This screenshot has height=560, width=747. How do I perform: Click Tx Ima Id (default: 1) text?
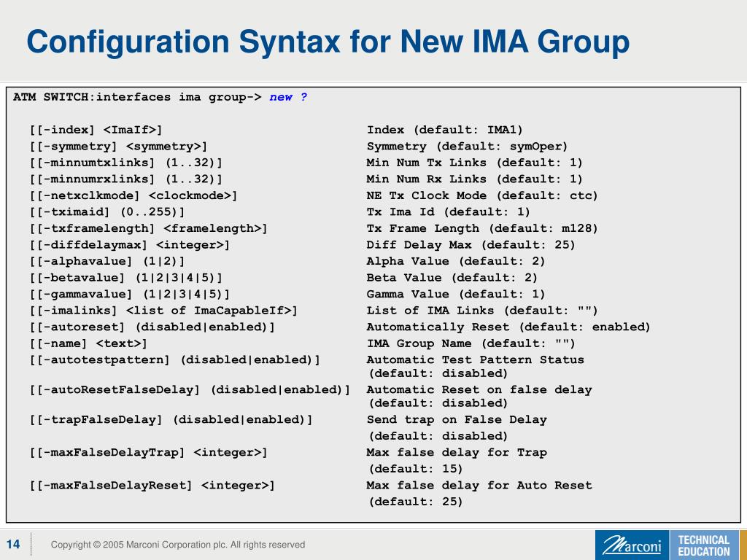click(449, 212)
